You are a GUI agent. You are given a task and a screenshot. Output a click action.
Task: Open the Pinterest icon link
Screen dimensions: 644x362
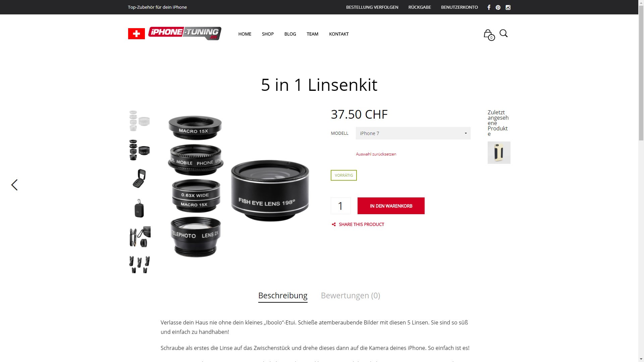pos(498,7)
